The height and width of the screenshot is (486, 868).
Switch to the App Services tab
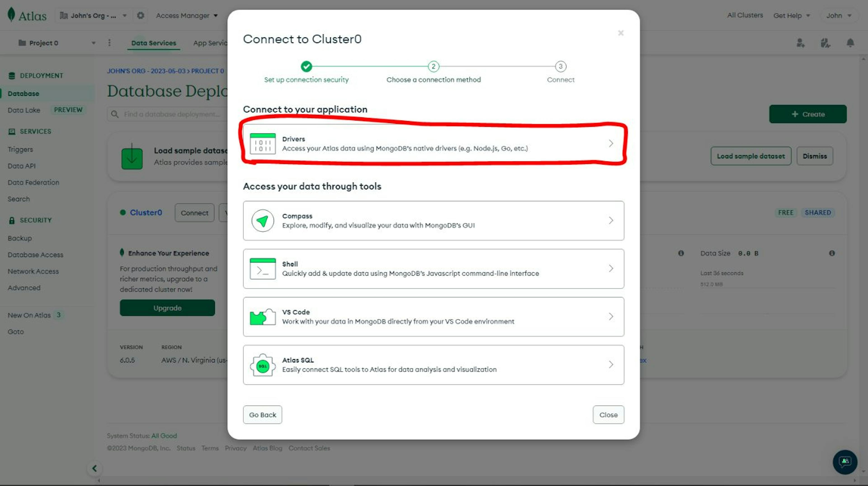[210, 43]
